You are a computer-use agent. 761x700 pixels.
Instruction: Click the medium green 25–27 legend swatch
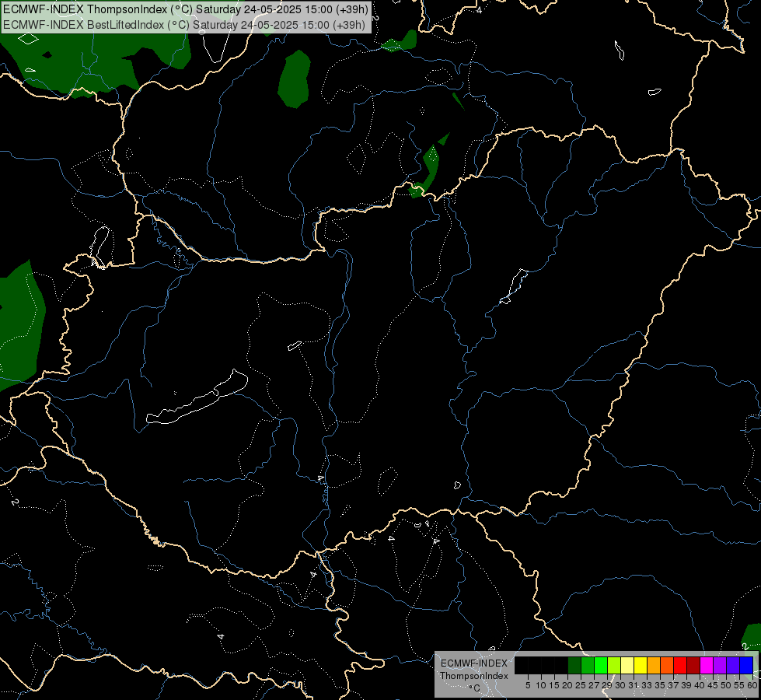[x=588, y=665]
